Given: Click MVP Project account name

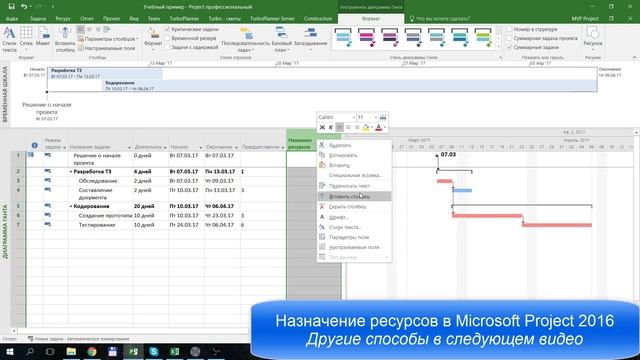Looking at the screenshot, I should 585,19.
